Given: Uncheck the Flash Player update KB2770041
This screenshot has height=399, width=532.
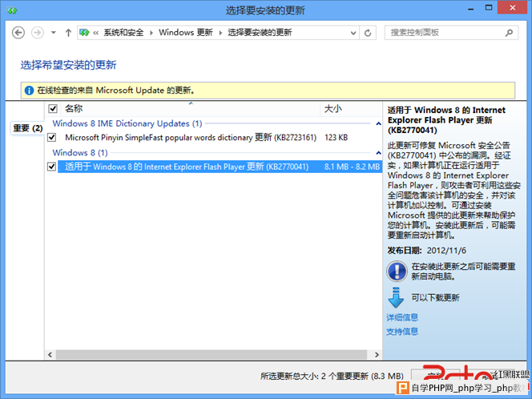Looking at the screenshot, I should [x=51, y=167].
